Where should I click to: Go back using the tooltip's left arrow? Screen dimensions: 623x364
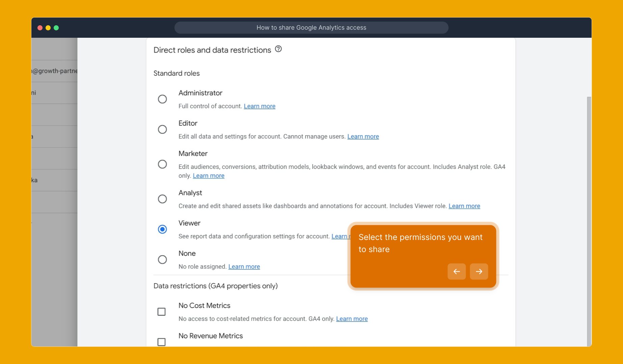pyautogui.click(x=457, y=272)
